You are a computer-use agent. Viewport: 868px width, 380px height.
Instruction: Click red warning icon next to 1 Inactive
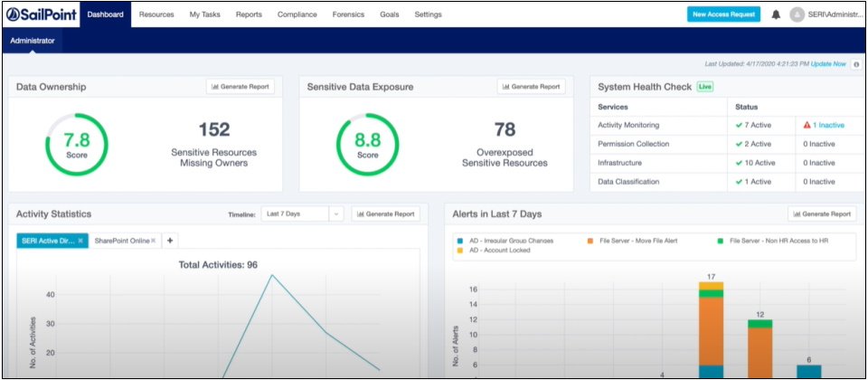pos(807,125)
